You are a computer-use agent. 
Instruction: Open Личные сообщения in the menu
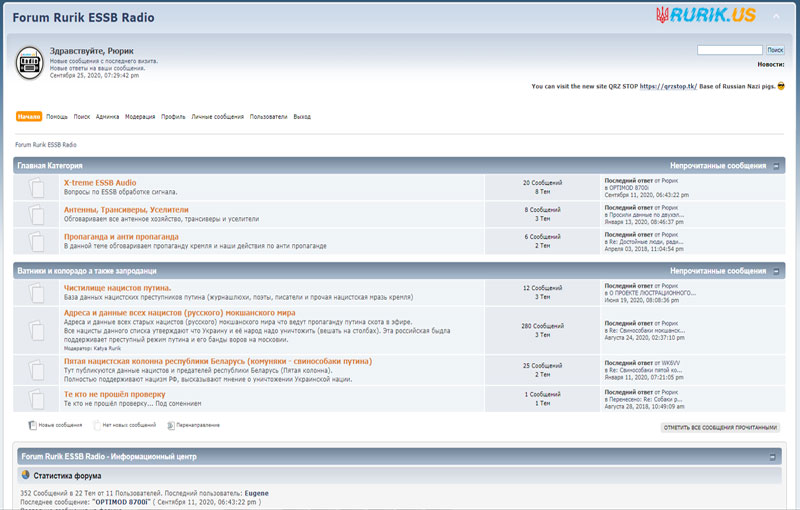[217, 117]
